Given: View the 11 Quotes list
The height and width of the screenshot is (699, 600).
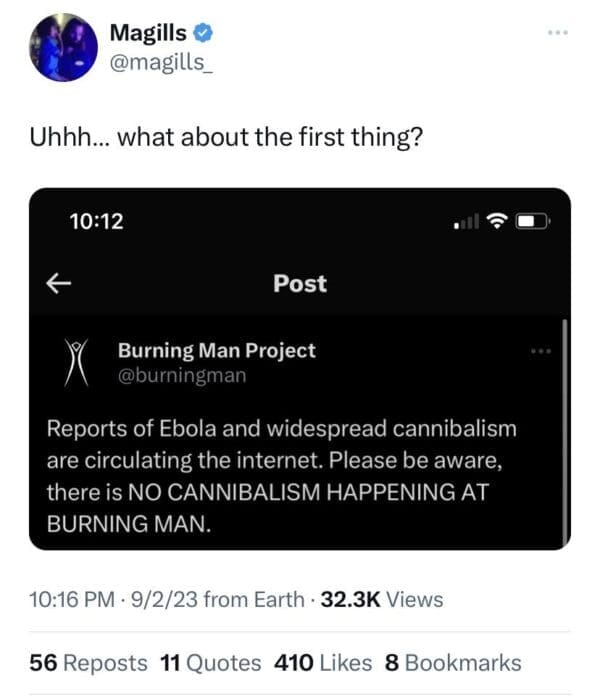Looking at the screenshot, I should click(x=210, y=662).
